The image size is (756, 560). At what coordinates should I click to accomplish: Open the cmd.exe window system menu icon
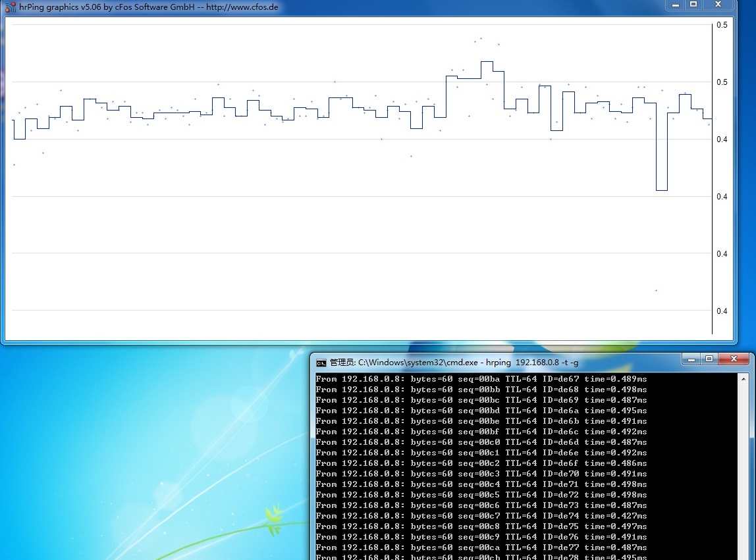pyautogui.click(x=321, y=362)
